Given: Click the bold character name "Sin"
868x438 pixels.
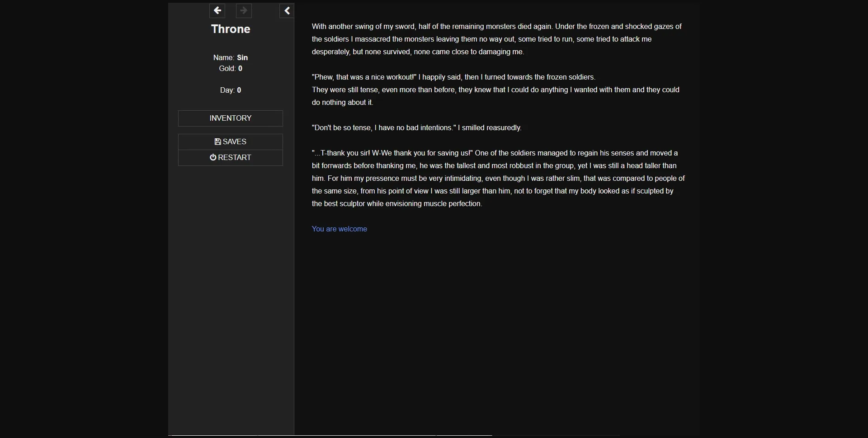Looking at the screenshot, I should click(x=242, y=57).
